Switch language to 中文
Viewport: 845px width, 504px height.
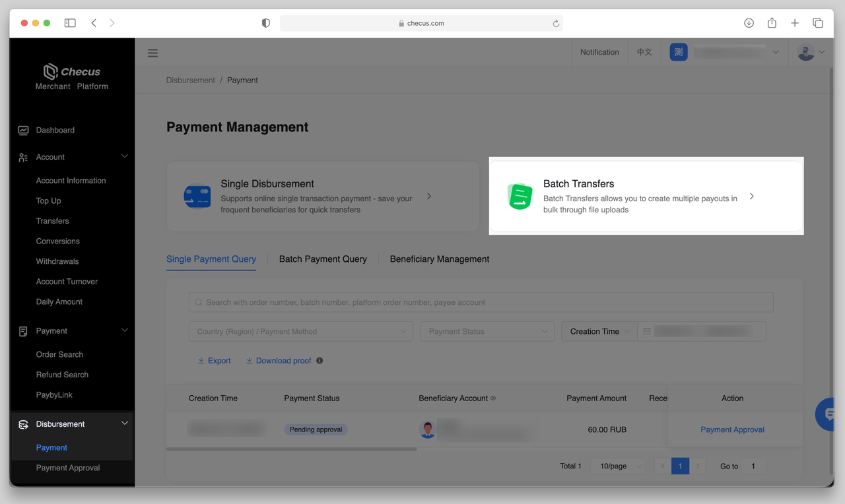coord(644,52)
